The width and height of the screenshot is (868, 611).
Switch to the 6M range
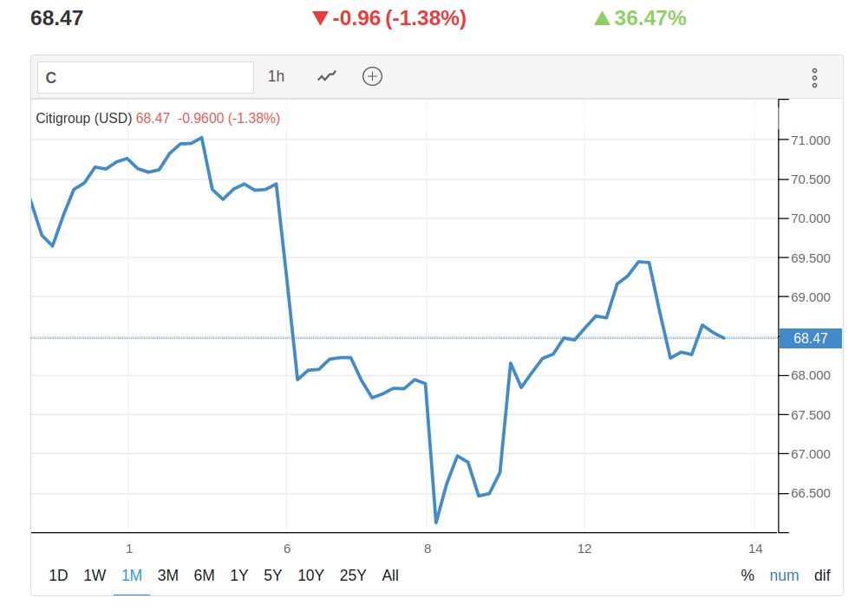coord(204,575)
